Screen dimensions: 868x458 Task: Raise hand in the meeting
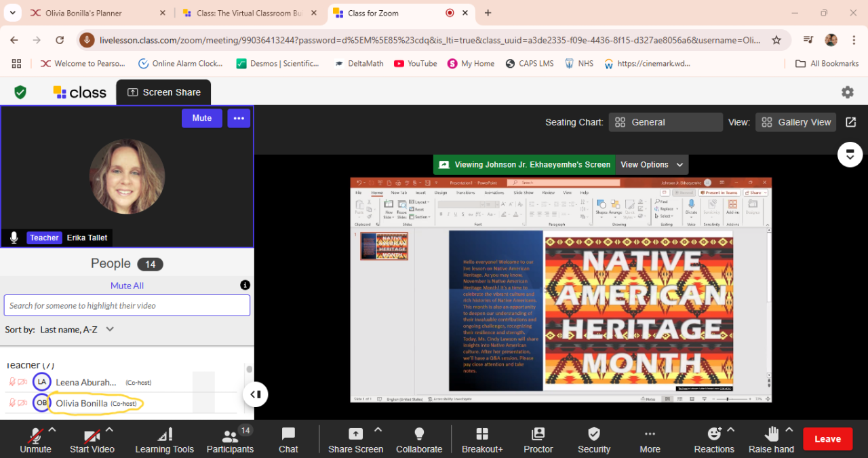click(771, 440)
